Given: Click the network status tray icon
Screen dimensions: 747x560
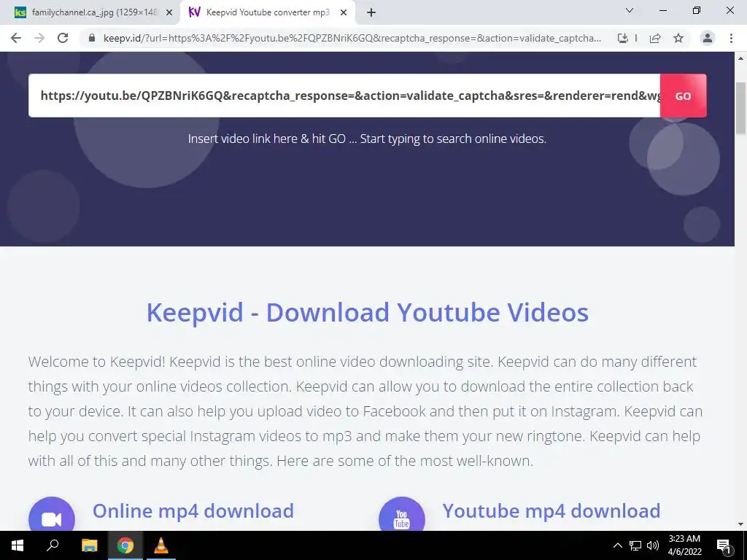Looking at the screenshot, I should click(x=635, y=545).
